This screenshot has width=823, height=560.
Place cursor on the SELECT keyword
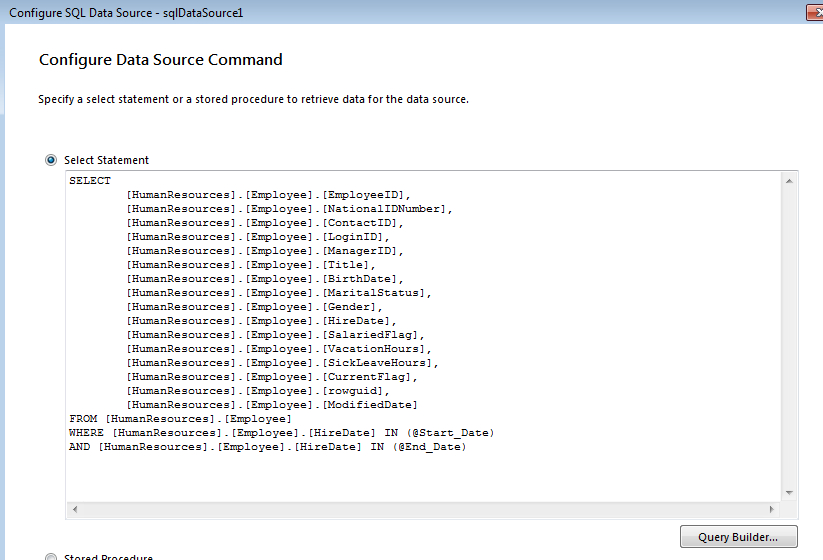point(90,181)
